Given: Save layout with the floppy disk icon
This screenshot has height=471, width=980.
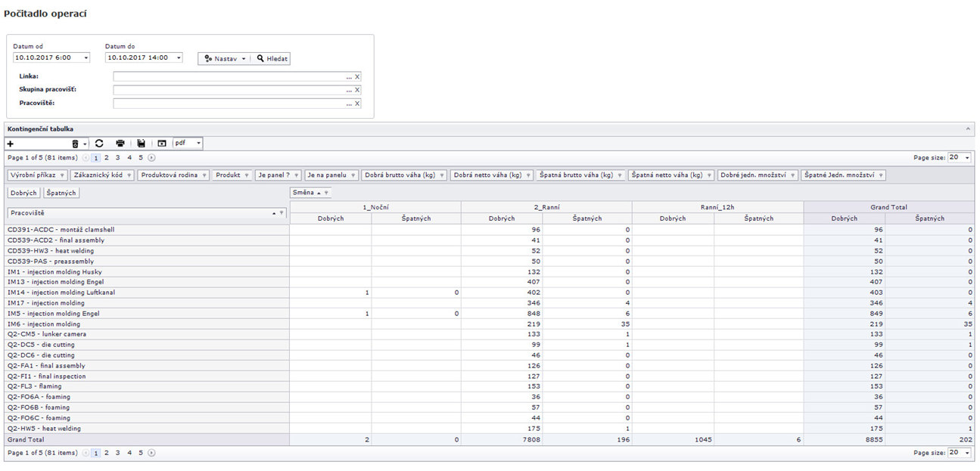Looking at the screenshot, I should (141, 144).
